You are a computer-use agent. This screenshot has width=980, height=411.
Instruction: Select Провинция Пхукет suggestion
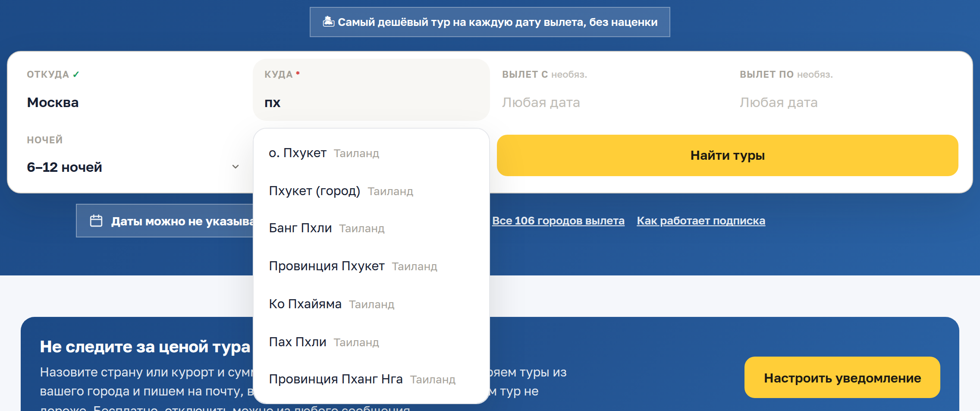pyautogui.click(x=371, y=266)
